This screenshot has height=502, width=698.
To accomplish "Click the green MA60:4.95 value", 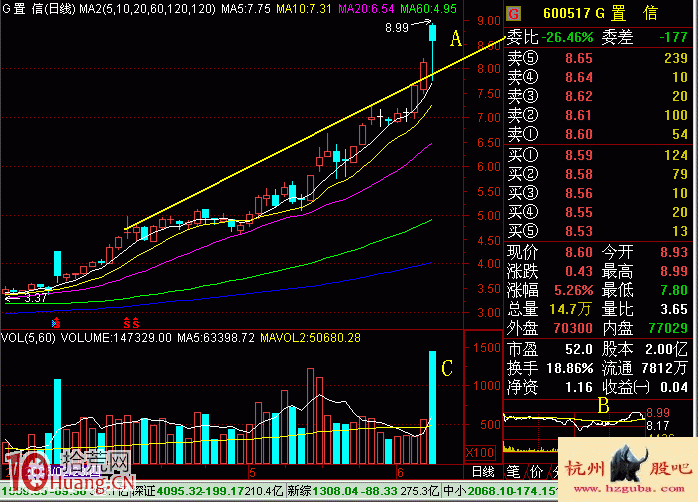I will tap(428, 8).
